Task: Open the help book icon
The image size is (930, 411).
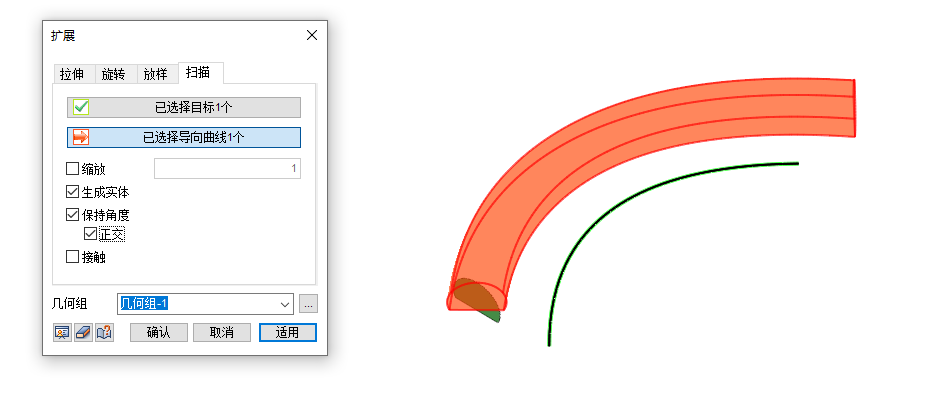Action: coord(104,333)
